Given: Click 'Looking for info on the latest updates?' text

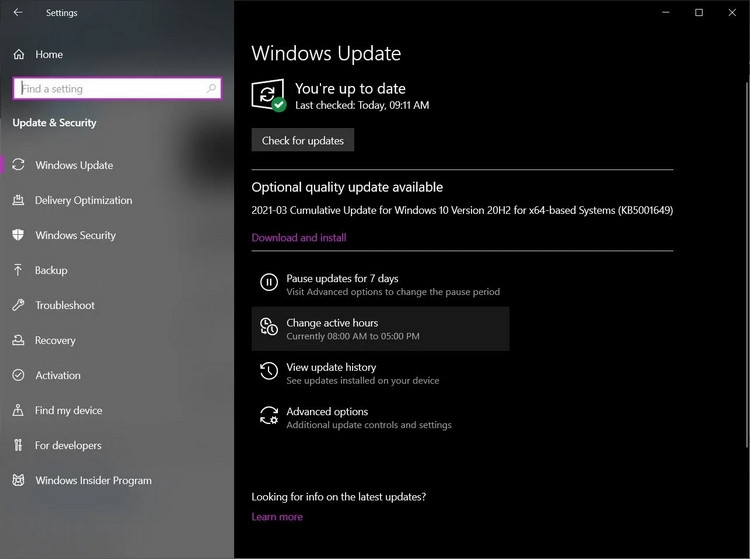Looking at the screenshot, I should click(339, 497).
